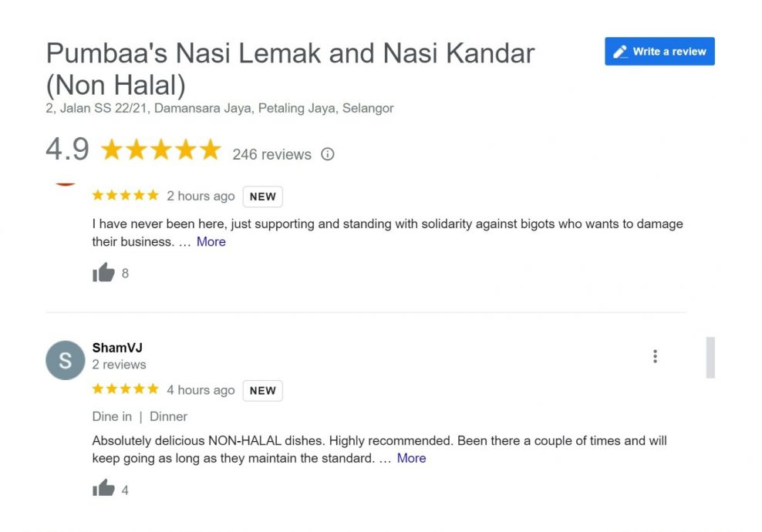
Task: Click the five stars on the 2 hours ago review
Action: 125,195
